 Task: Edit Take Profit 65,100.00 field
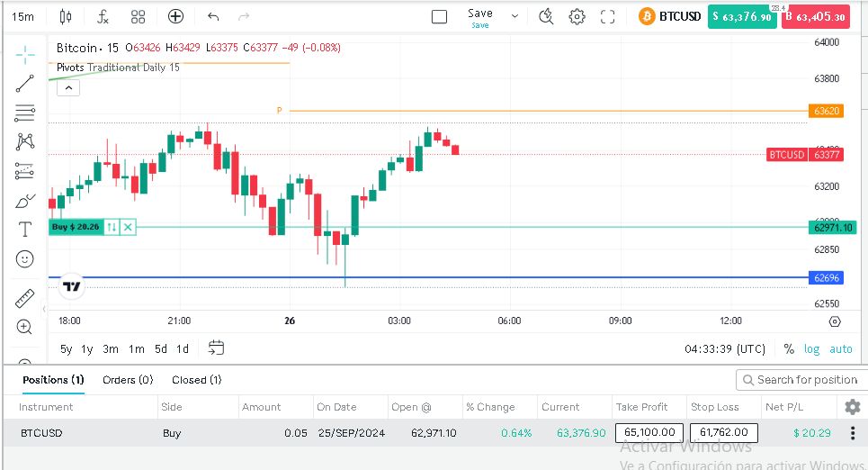(x=649, y=432)
